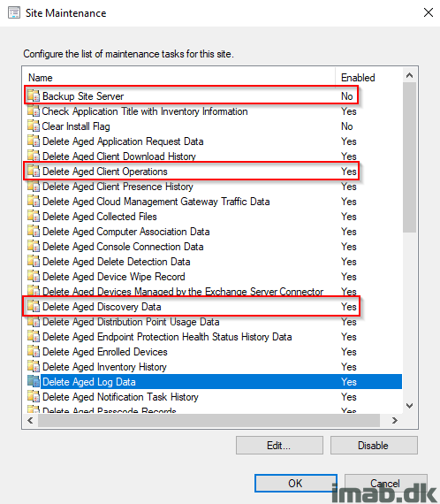The height and width of the screenshot is (504, 440).
Task: Click the Edit... button
Action: click(x=279, y=445)
